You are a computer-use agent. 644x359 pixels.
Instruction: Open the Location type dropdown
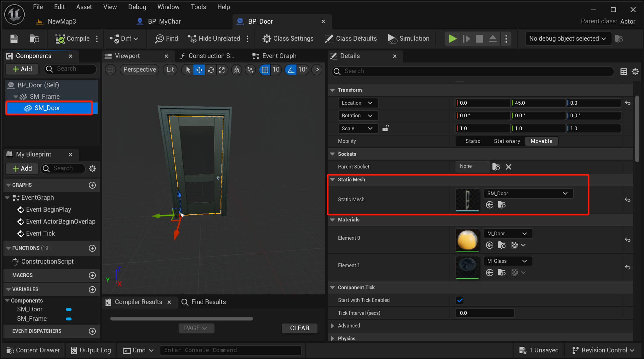(358, 103)
